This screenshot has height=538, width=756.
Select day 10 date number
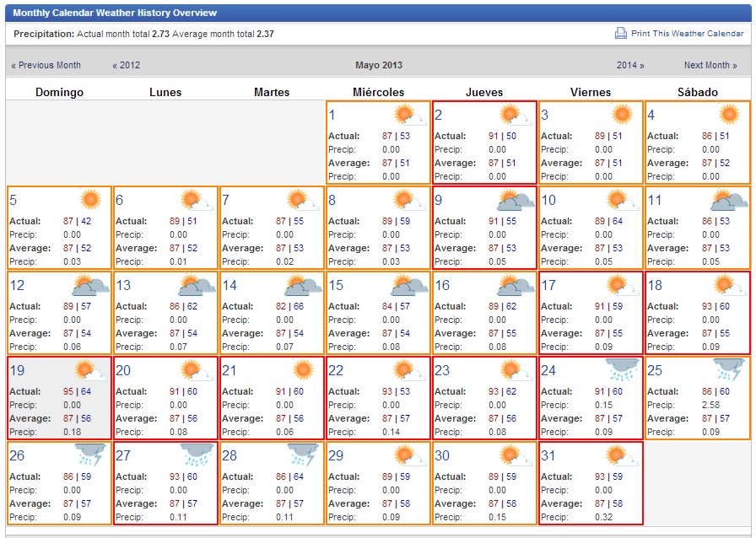coord(548,200)
